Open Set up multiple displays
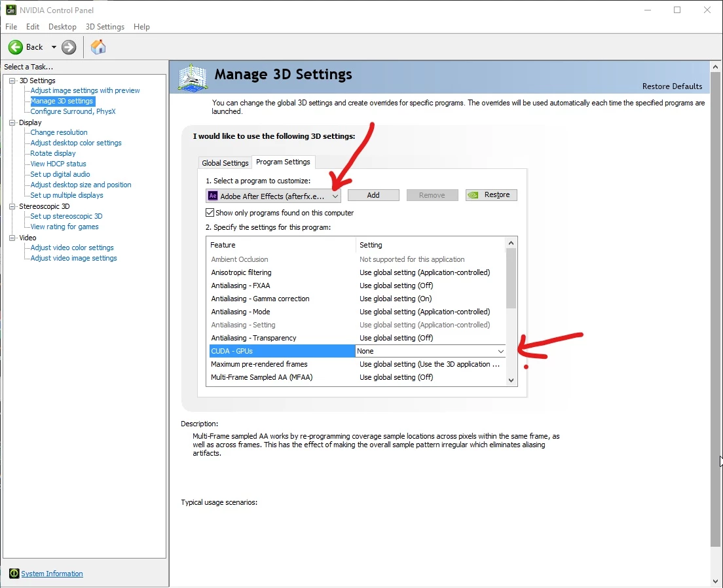This screenshot has width=723, height=588. point(67,195)
